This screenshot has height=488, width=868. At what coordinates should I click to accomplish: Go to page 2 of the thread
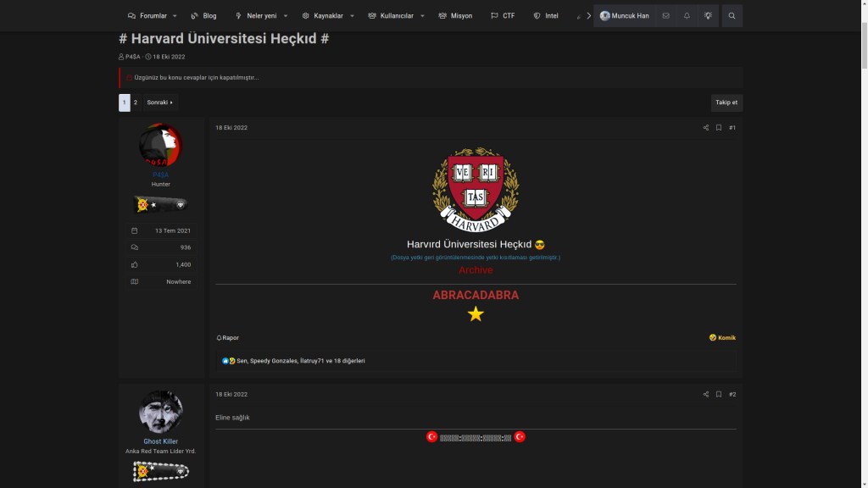136,103
